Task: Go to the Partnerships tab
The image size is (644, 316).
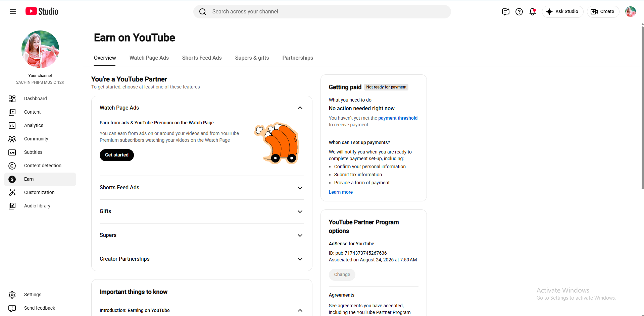Action: pos(298,58)
